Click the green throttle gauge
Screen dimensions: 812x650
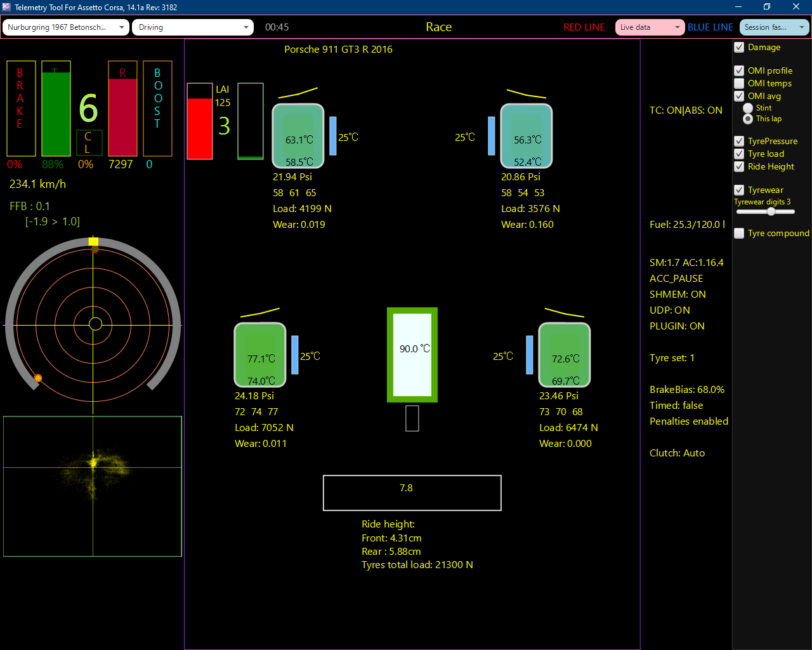pos(56,109)
